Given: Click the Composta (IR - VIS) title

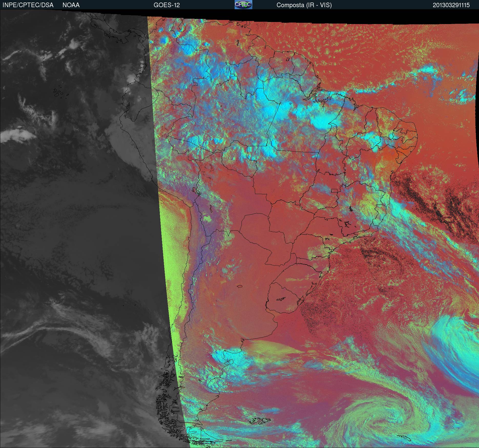Looking at the screenshot, I should pos(304,5).
